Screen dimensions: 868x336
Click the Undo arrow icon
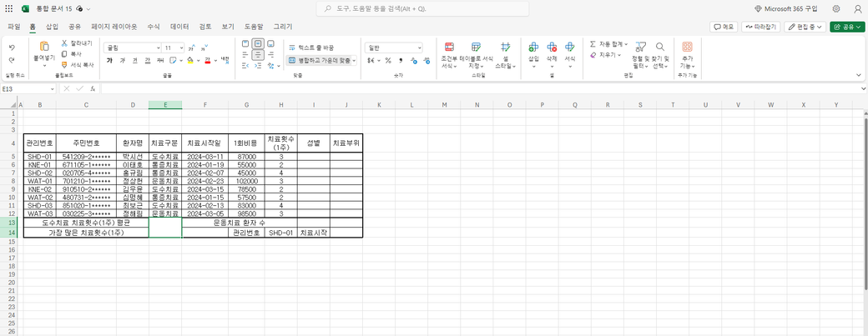coord(12,48)
